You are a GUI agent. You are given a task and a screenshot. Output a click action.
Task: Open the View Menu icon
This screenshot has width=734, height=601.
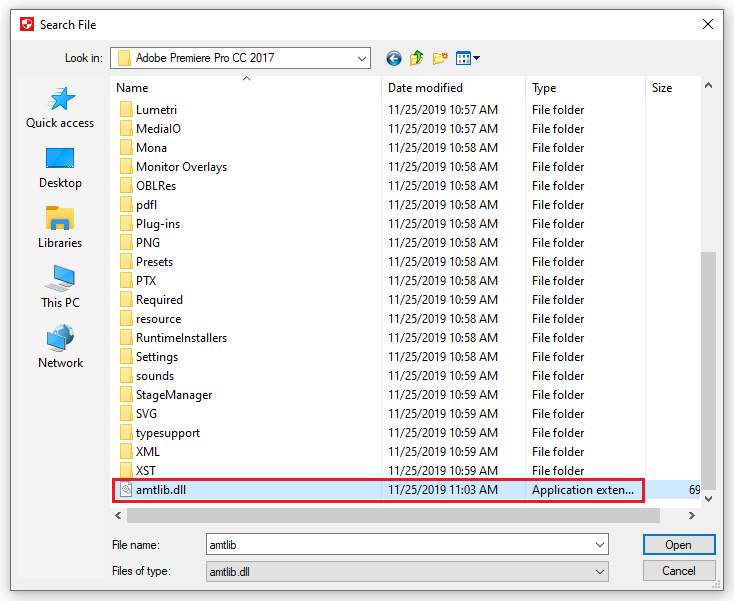click(463, 59)
